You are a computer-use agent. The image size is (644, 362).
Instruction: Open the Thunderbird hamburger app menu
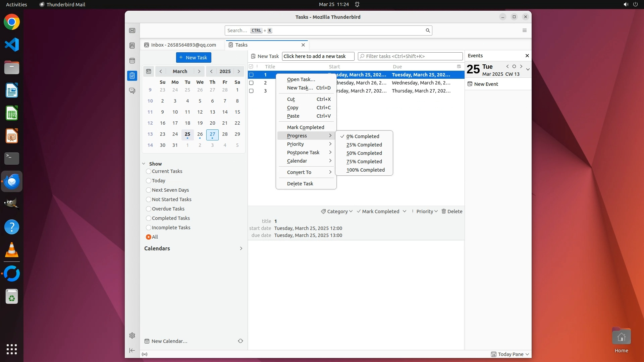[525, 31]
